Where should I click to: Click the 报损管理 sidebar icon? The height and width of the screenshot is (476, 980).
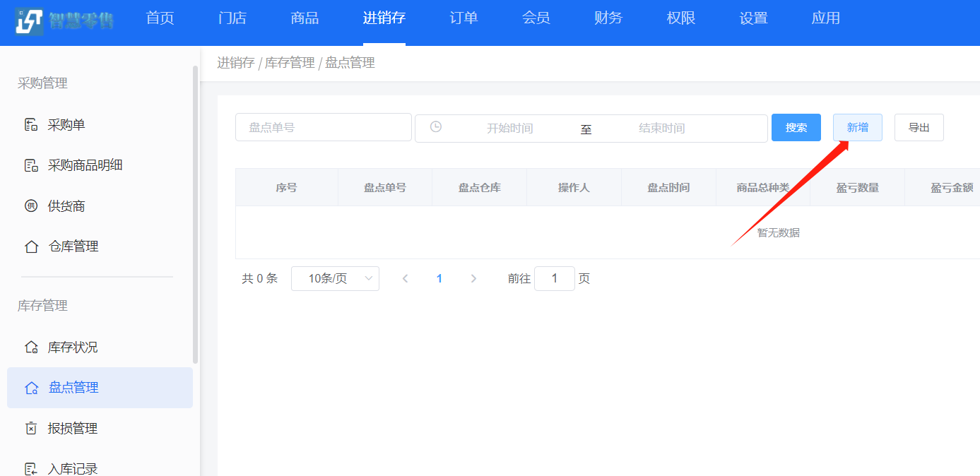point(31,429)
